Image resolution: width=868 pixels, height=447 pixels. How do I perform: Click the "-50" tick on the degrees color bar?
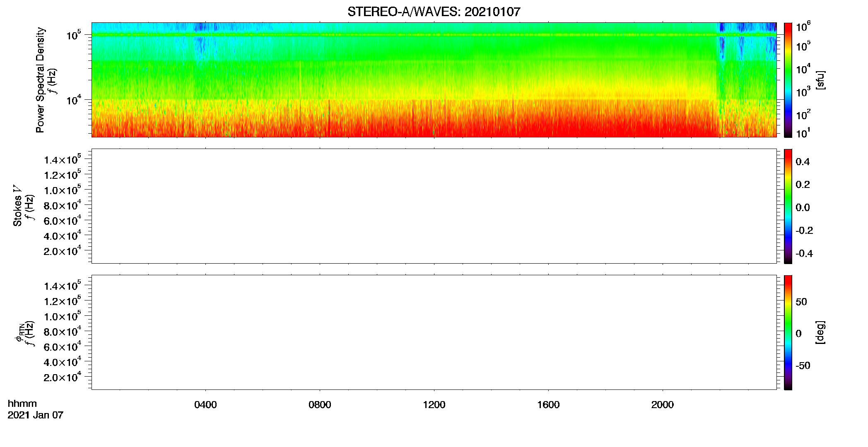coord(803,365)
